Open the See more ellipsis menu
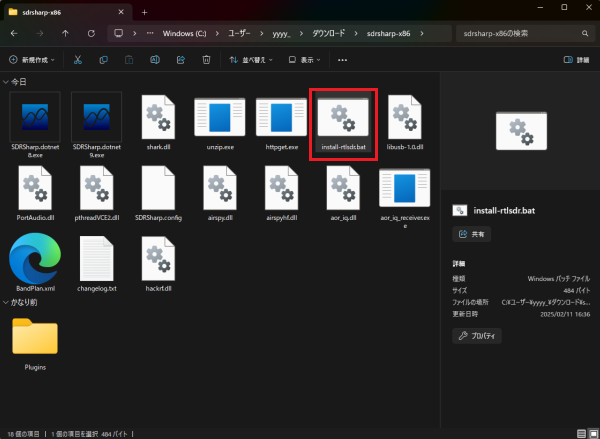600x439 pixels. 342,60
